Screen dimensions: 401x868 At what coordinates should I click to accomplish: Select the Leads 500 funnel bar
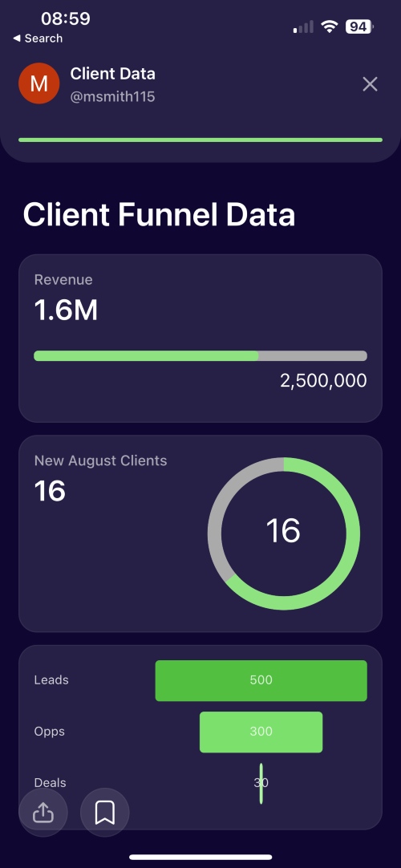tap(261, 680)
